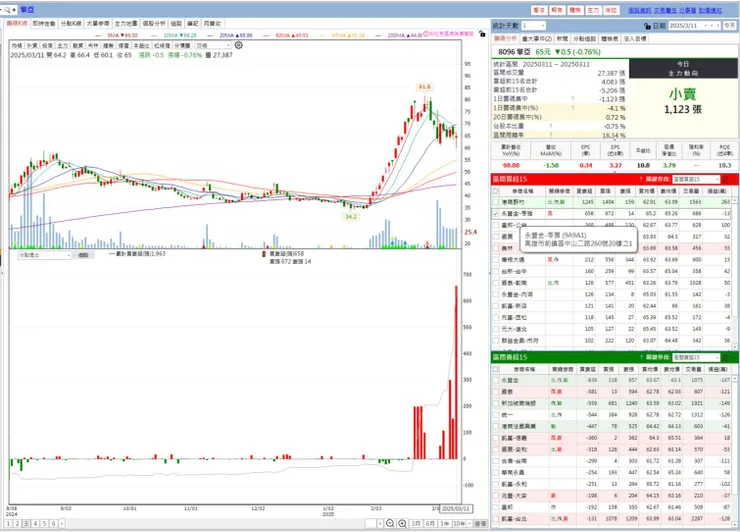Tick the checkbox for 國泰-敦南
Viewport: 740px width, 532px height.
pyautogui.click(x=496, y=283)
